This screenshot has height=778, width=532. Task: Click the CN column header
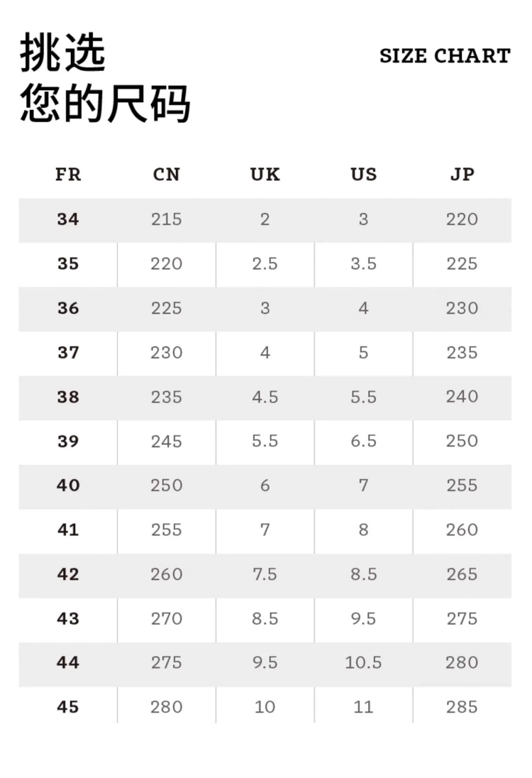click(167, 175)
